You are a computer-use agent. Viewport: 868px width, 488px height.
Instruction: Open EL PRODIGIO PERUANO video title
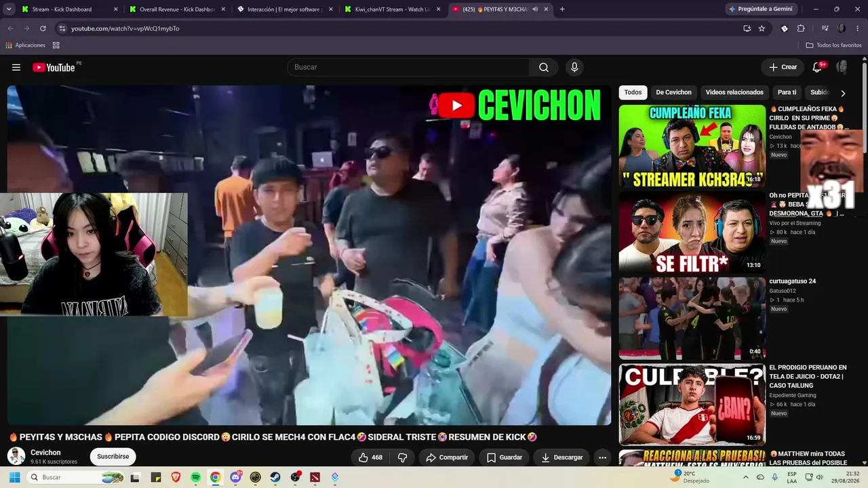point(808,376)
